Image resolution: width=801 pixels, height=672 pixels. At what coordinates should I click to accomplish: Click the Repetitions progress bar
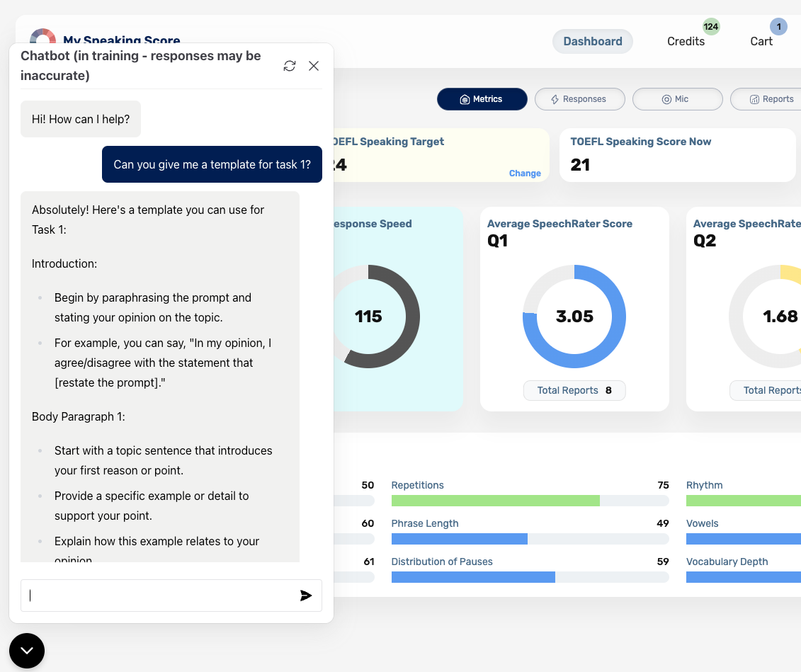coord(530,501)
